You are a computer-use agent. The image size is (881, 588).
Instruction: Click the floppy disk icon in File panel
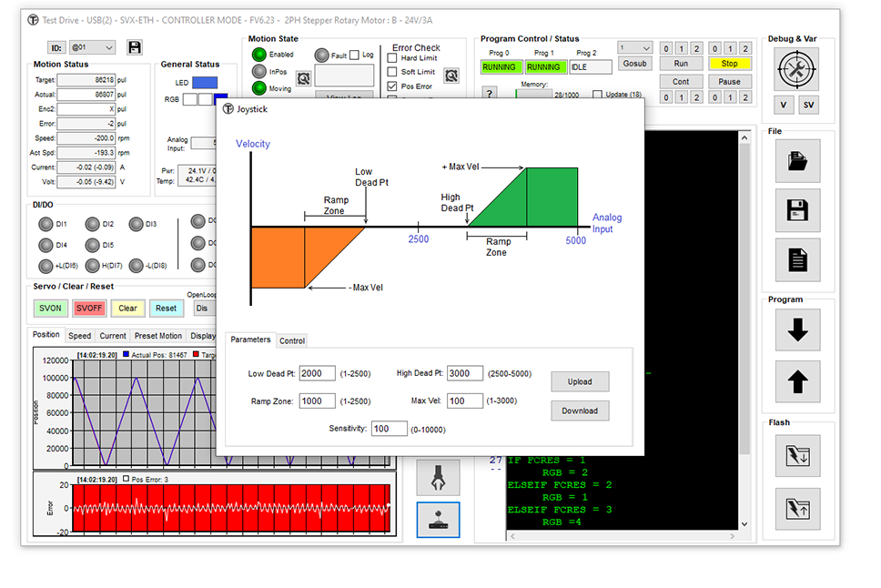pos(797,210)
